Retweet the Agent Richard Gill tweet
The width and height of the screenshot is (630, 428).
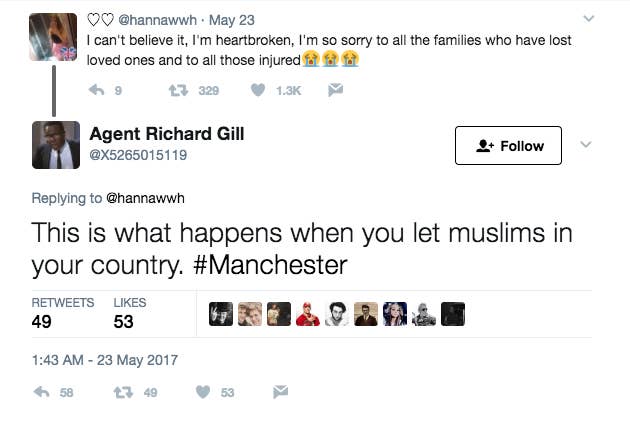coord(122,393)
